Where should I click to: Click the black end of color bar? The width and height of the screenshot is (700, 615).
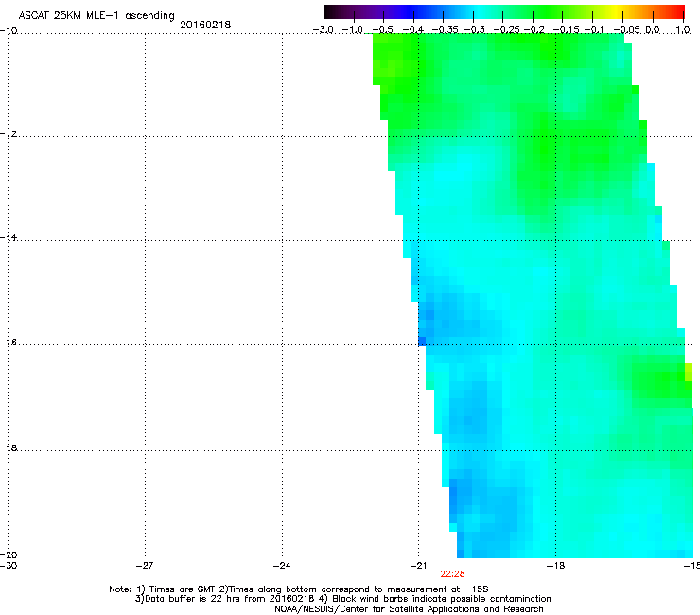329,11
